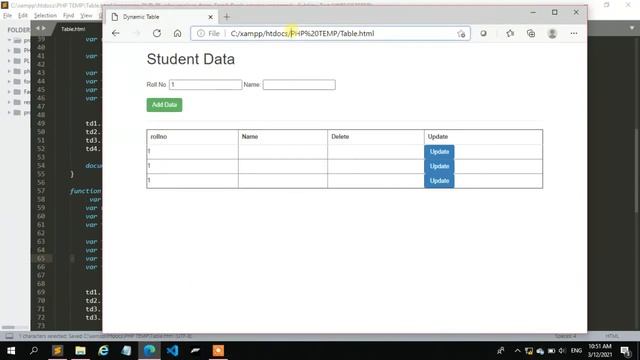Click the extension icon next to address bar
Viewport: 640px width, 360px height.
point(483,33)
